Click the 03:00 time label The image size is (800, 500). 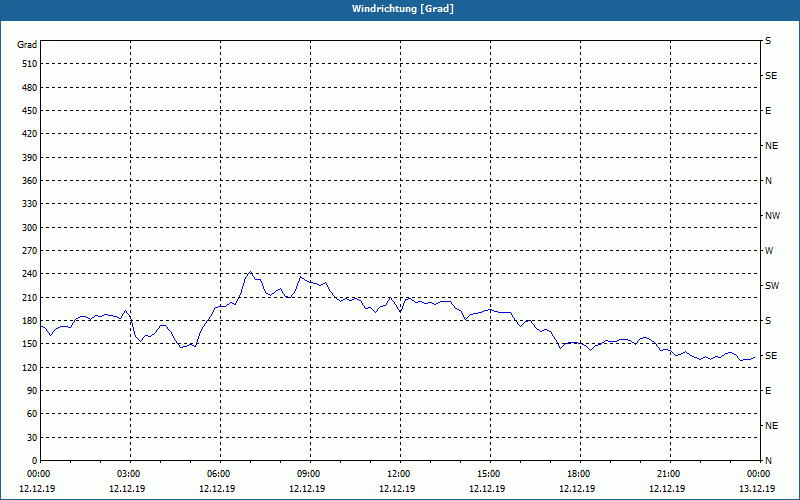(x=131, y=474)
